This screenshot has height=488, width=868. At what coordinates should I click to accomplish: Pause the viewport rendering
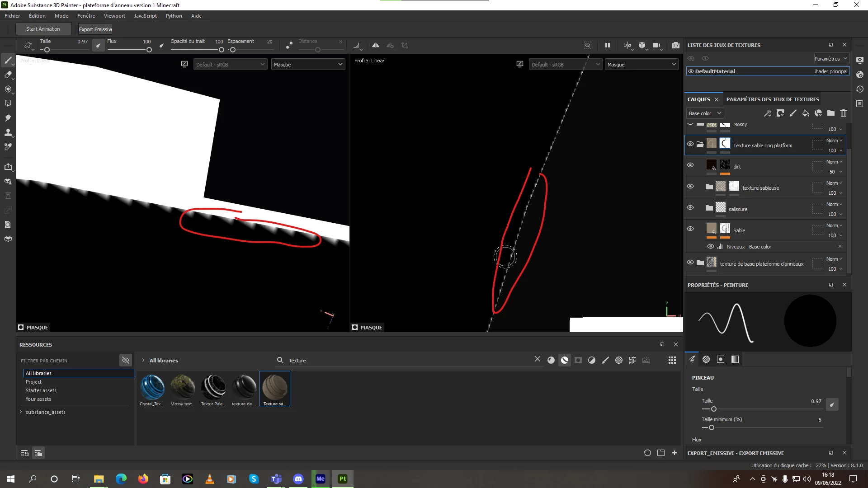pyautogui.click(x=608, y=45)
